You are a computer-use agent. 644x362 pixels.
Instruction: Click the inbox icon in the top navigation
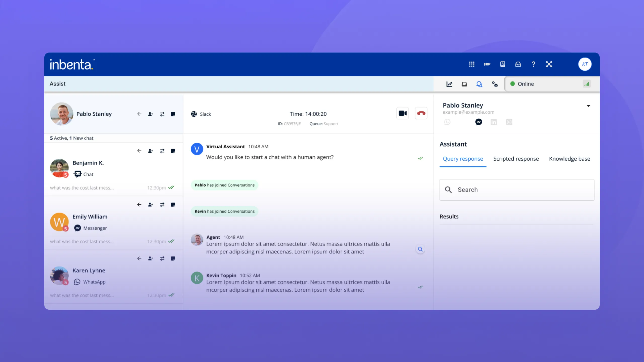tap(518, 64)
